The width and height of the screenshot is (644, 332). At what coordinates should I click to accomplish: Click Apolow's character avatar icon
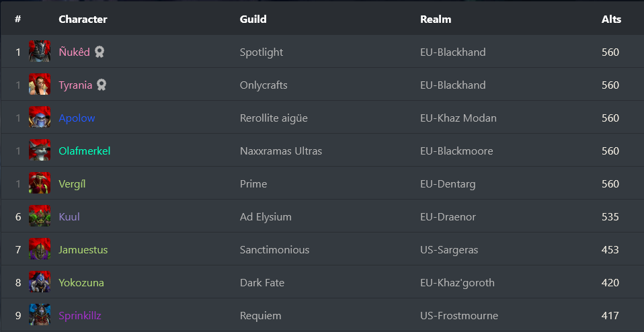tap(40, 118)
